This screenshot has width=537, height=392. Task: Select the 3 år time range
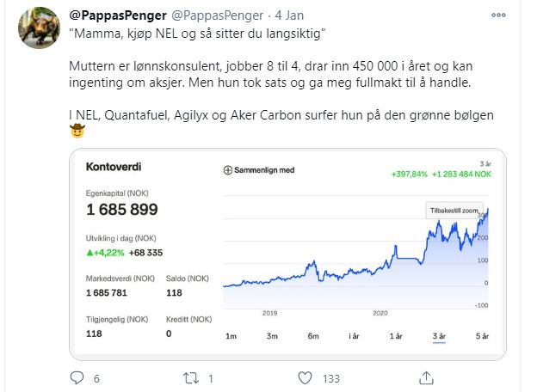438,335
